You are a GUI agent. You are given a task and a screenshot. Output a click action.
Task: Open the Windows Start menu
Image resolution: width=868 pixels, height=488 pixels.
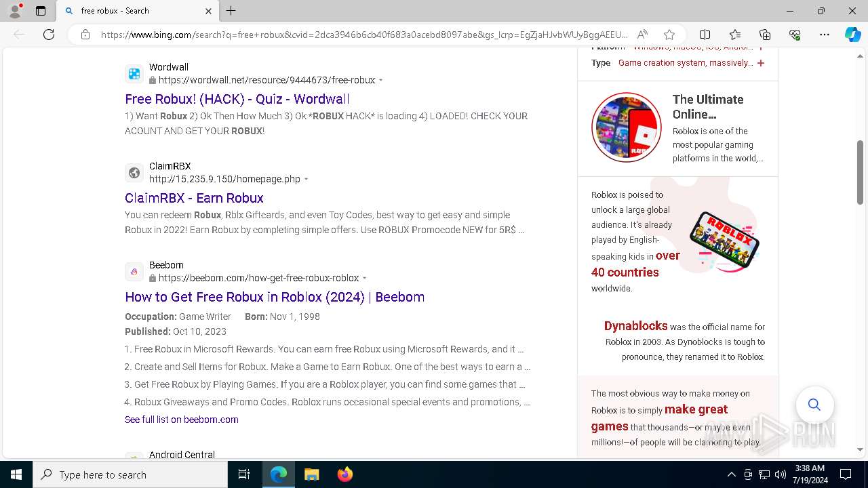[x=16, y=474]
